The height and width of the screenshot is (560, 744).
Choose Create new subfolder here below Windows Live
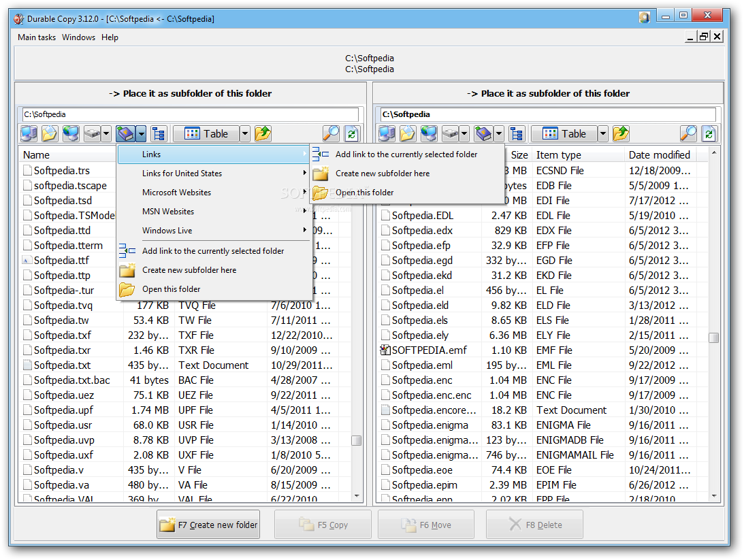(214, 270)
